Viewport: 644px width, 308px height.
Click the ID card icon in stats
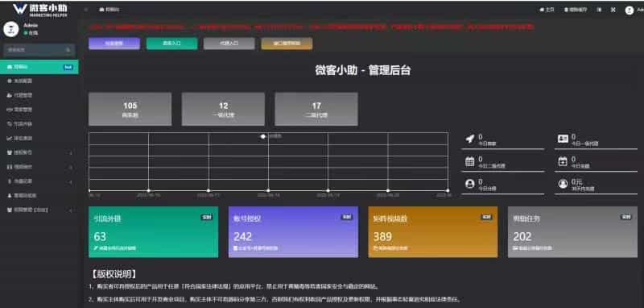coord(563,139)
